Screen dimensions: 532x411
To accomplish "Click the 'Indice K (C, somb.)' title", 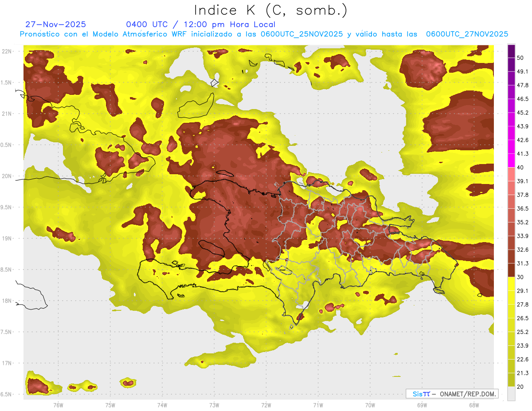I will tap(271, 10).
